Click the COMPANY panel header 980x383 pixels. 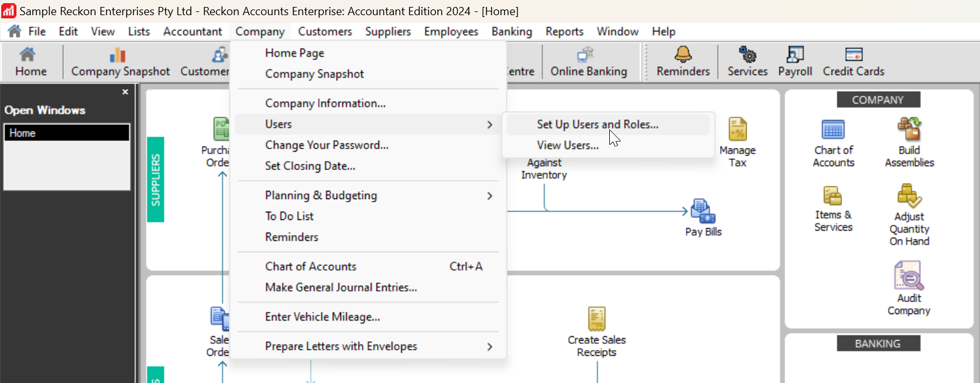tap(878, 99)
